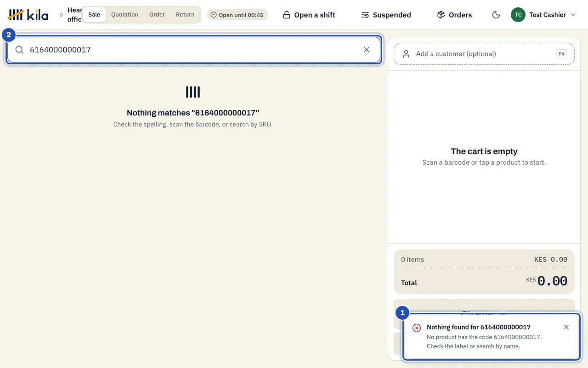Viewport: 588px width, 368px height.
Task: View Suspended sales
Action: pyautogui.click(x=386, y=15)
